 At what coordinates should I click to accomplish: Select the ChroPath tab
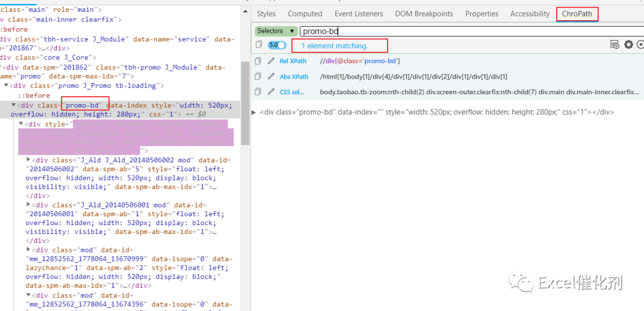tap(577, 14)
